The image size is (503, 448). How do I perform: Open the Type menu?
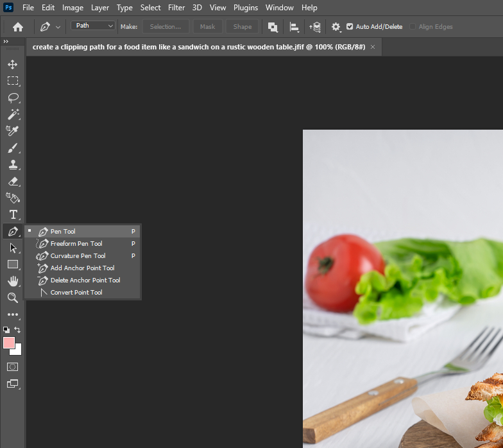[x=124, y=8]
